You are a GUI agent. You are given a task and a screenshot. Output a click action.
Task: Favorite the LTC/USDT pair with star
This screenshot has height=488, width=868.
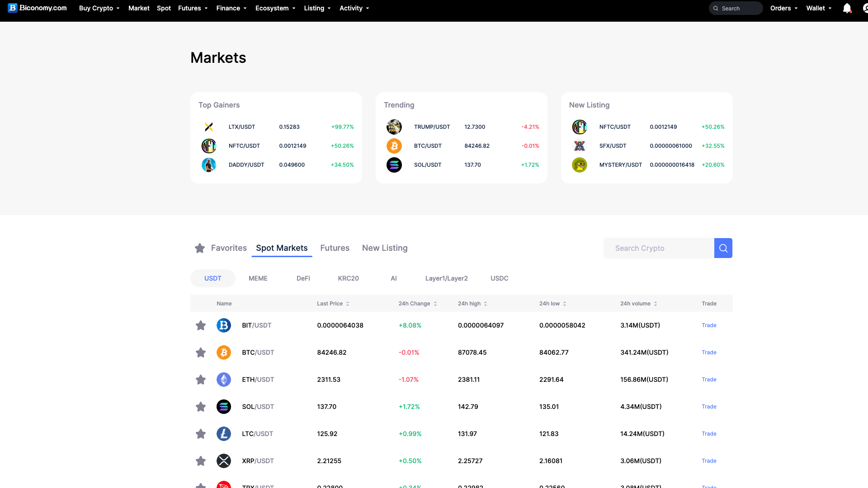(x=201, y=434)
